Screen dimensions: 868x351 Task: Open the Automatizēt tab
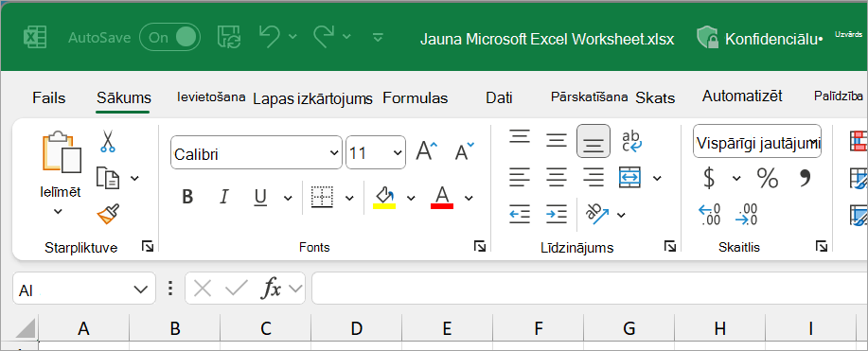point(742,97)
